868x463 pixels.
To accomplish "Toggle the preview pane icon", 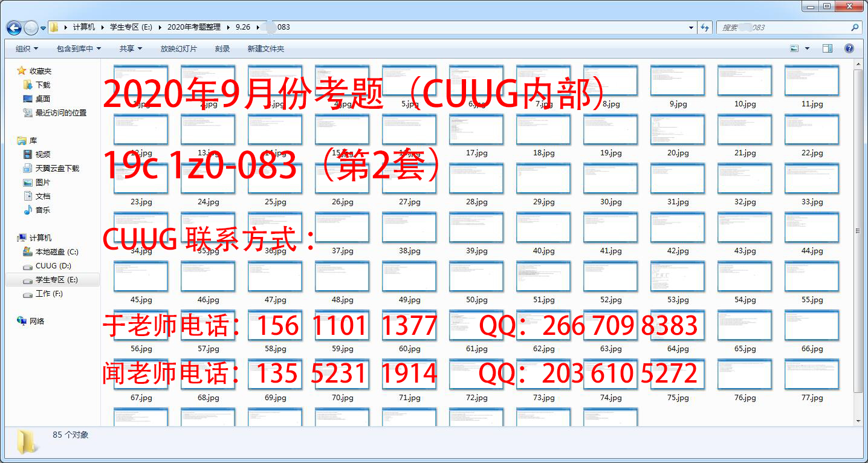I will [828, 48].
